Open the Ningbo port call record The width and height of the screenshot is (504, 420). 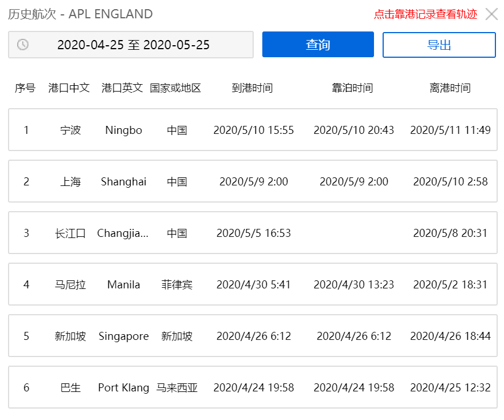point(253,130)
